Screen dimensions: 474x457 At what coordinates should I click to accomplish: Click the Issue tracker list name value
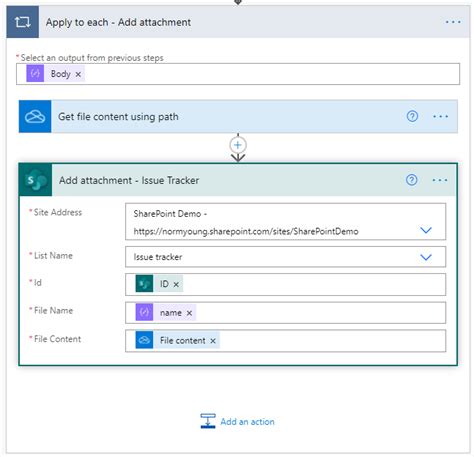coord(158,257)
